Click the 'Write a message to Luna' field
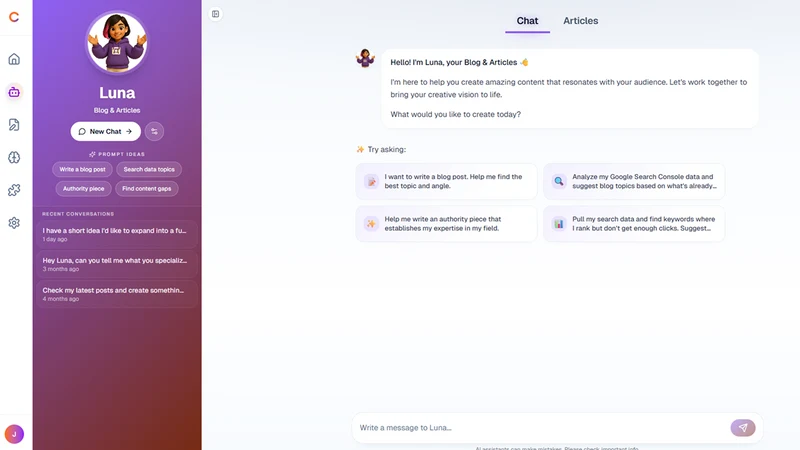 pos(541,428)
